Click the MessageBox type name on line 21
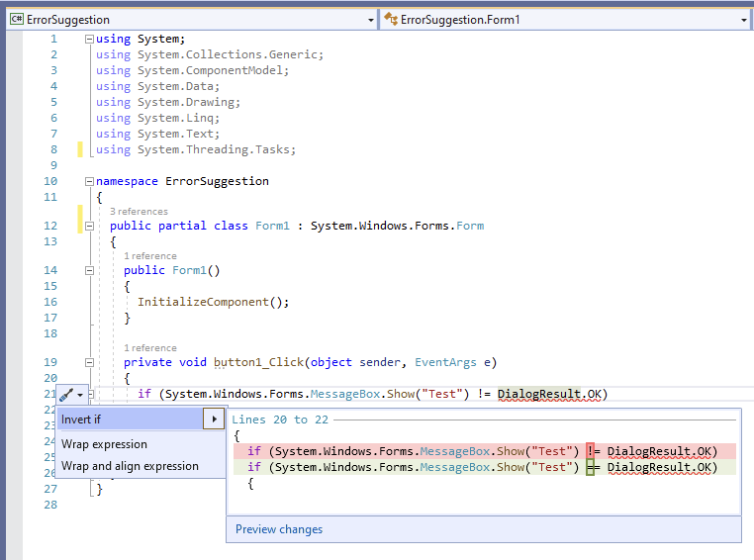The image size is (754, 560). (x=344, y=394)
